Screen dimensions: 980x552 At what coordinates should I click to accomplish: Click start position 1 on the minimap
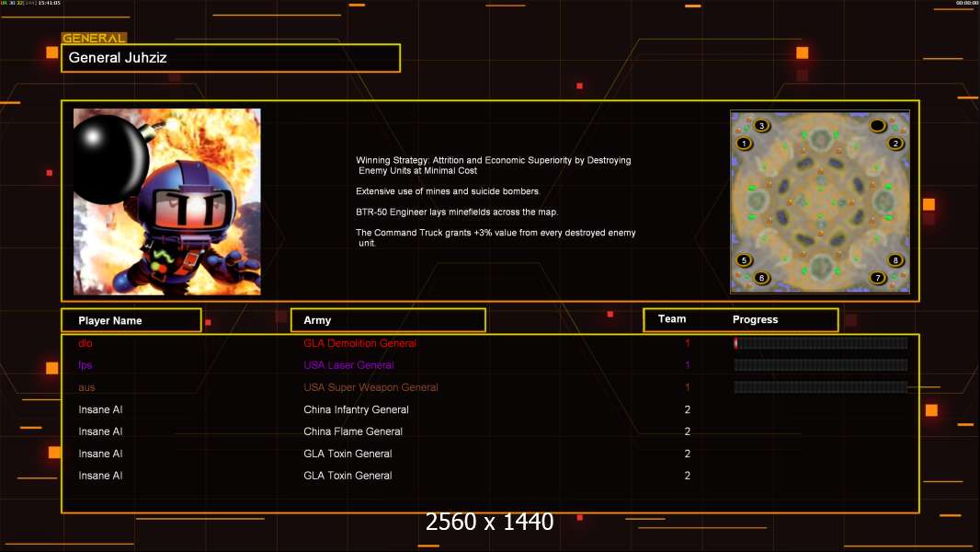tap(744, 144)
